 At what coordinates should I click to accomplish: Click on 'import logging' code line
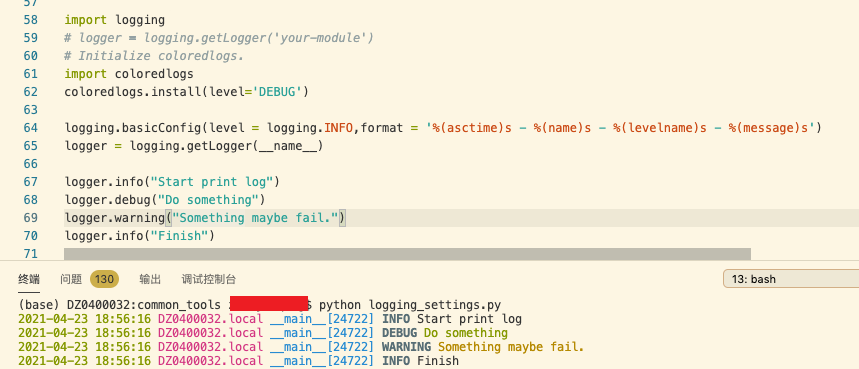point(114,20)
